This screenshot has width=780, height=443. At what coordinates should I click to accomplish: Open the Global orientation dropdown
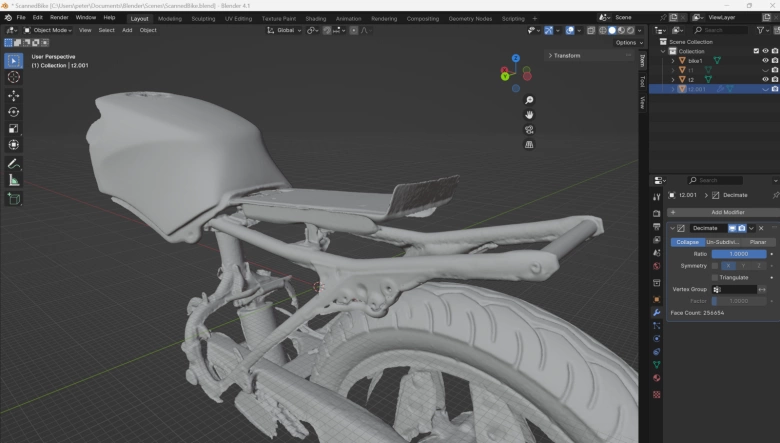[285, 30]
